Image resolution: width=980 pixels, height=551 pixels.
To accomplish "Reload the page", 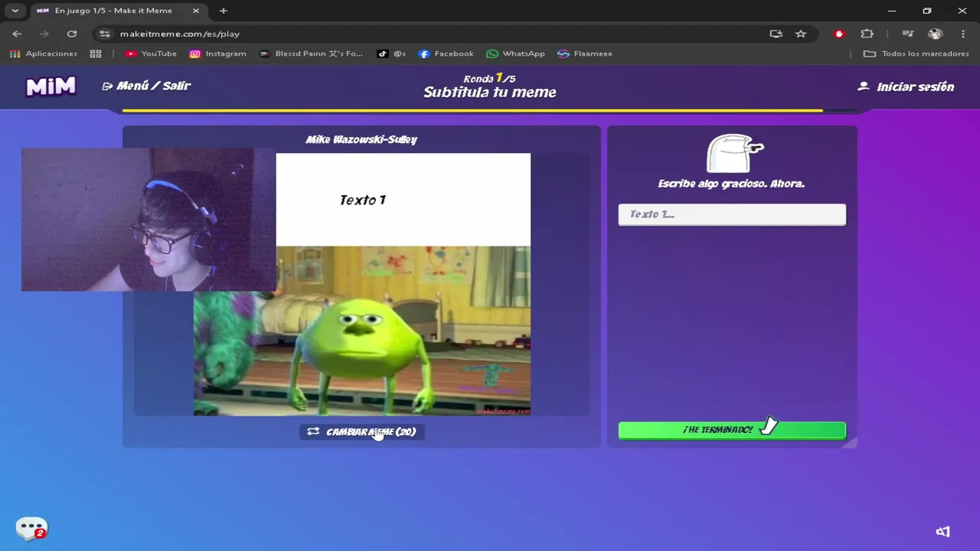I will coord(72,34).
